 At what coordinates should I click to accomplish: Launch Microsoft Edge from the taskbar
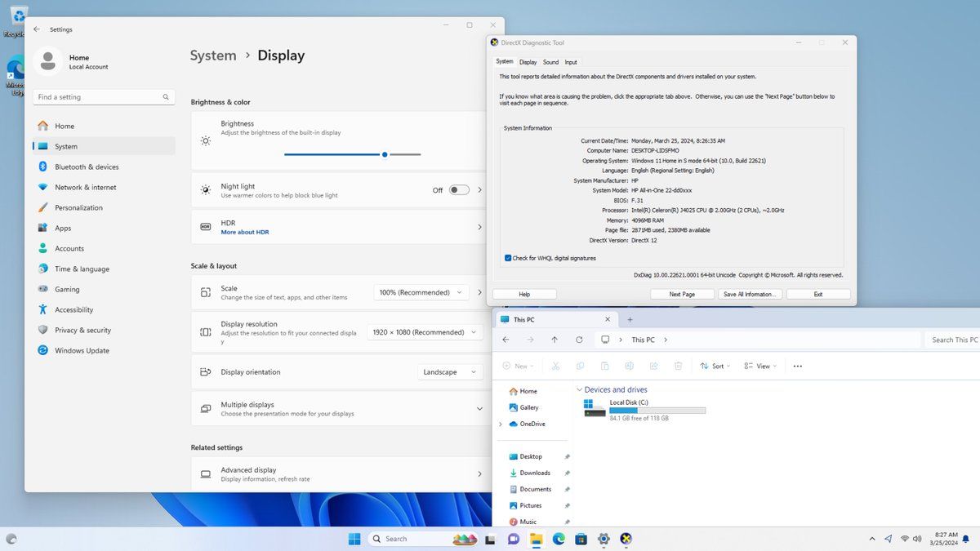tap(559, 539)
